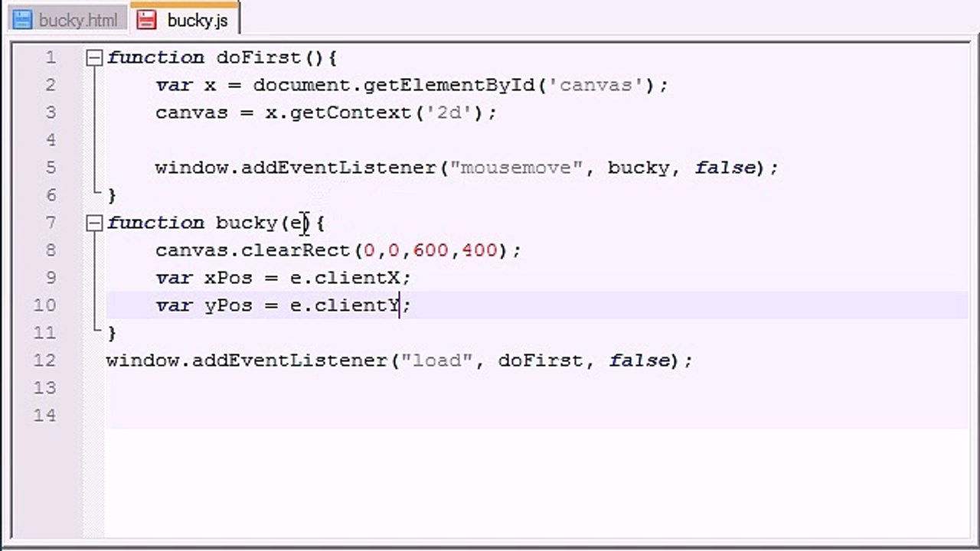
Task: Click 'bucky' argument in the mousemove listener
Action: coord(639,168)
